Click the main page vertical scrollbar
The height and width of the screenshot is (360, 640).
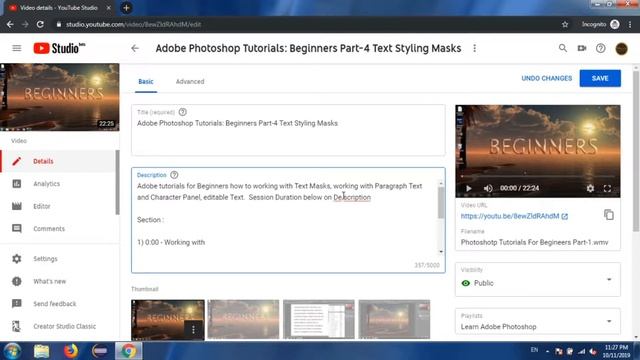pos(636,151)
